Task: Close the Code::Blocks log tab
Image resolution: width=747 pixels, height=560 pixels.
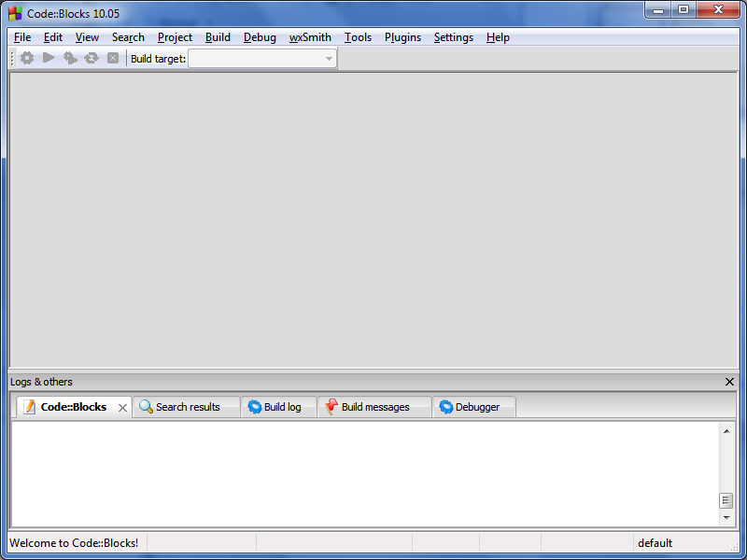Action: [x=122, y=408]
